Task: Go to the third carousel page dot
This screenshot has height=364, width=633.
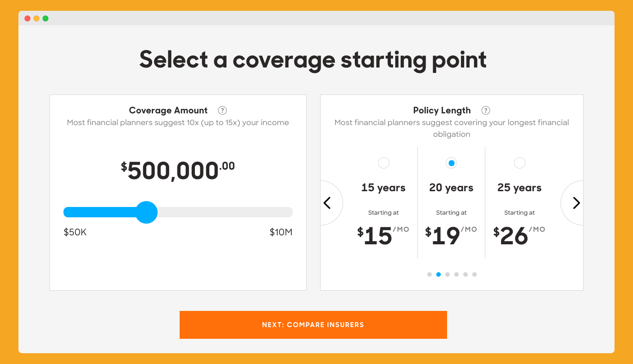Action: [x=448, y=274]
